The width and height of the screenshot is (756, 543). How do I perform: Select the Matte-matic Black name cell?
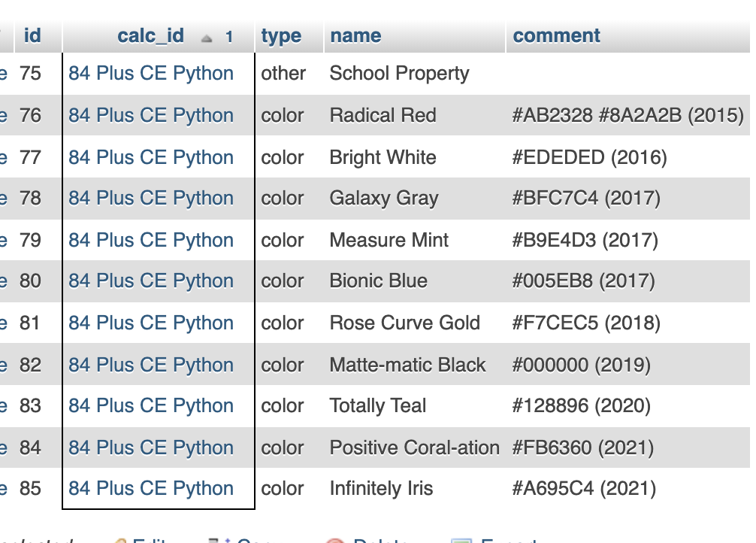click(x=407, y=366)
